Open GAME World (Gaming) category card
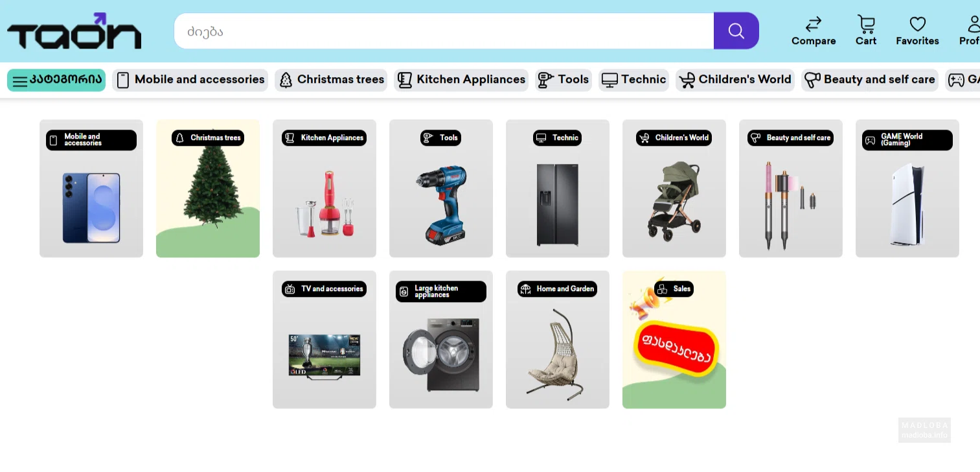The height and width of the screenshot is (472, 980). 907,189
